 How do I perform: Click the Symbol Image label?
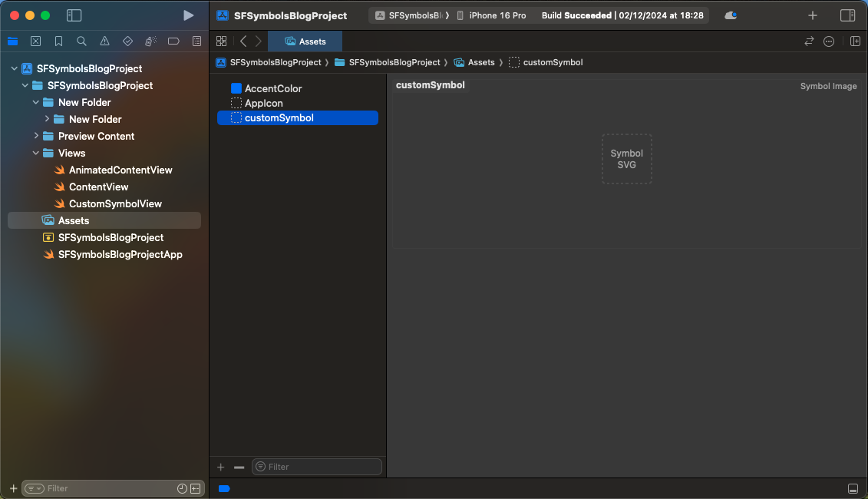point(828,87)
